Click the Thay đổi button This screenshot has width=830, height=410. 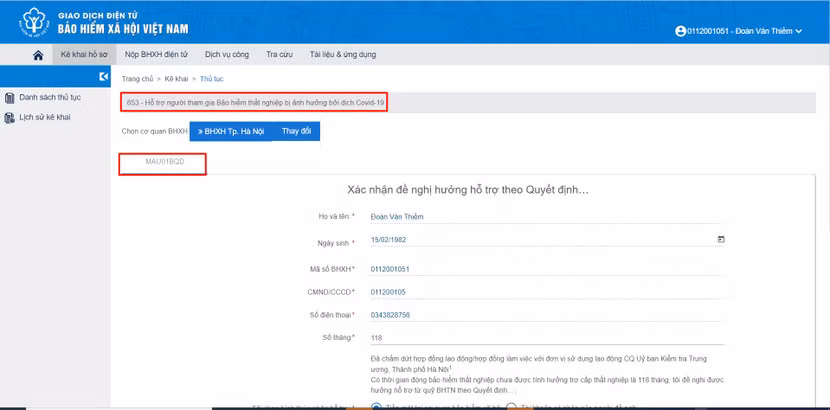(297, 131)
